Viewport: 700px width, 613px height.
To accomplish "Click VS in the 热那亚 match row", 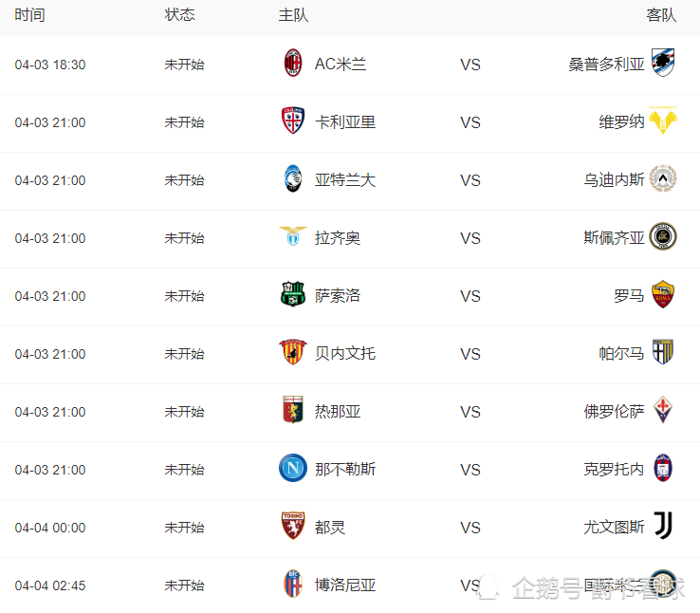I will coord(470,411).
